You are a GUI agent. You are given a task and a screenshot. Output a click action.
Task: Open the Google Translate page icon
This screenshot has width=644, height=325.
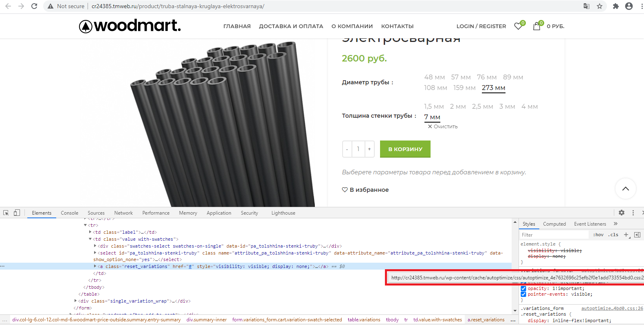point(587,6)
